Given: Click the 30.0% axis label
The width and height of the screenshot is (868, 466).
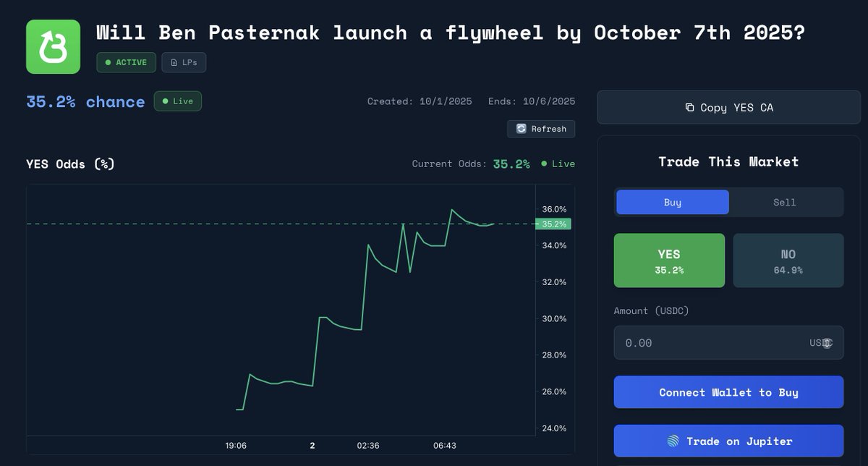Looking at the screenshot, I should 554,319.
